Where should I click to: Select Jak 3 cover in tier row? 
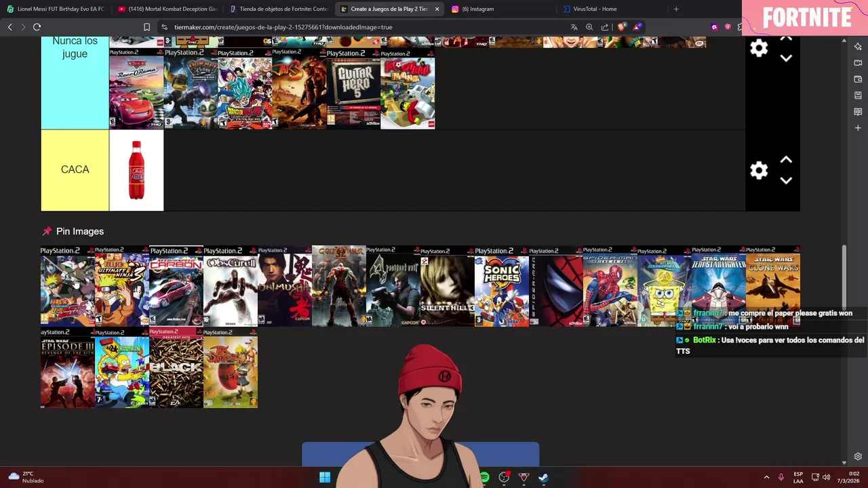click(x=299, y=89)
